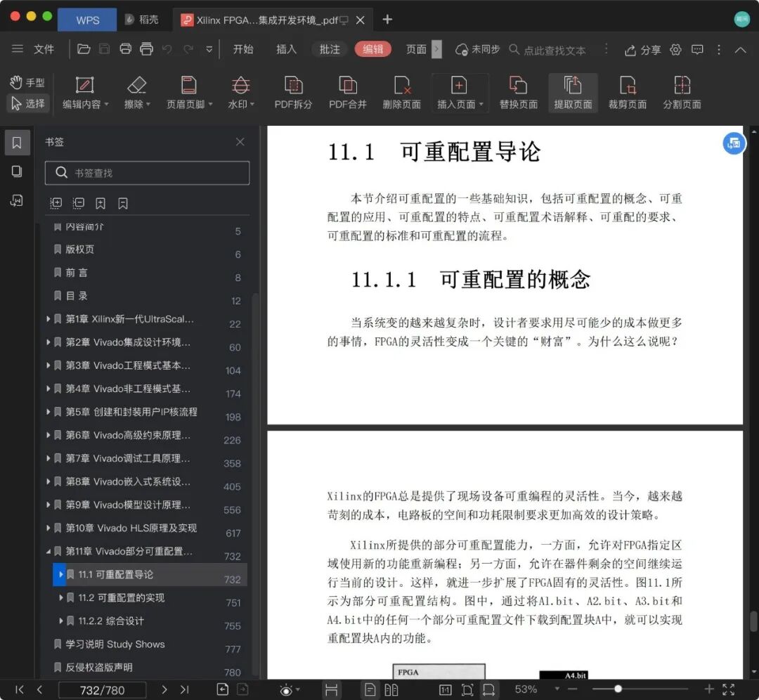759x700 pixels.
Task: Open the quick-access toolbar dropdown
Action: click(209, 49)
